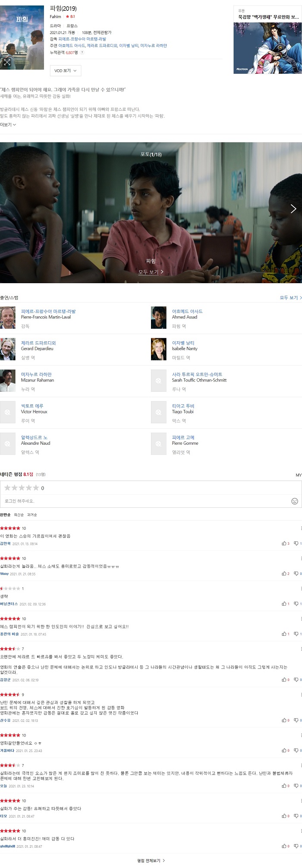Open more options on first review

pyautogui.click(x=301, y=528)
